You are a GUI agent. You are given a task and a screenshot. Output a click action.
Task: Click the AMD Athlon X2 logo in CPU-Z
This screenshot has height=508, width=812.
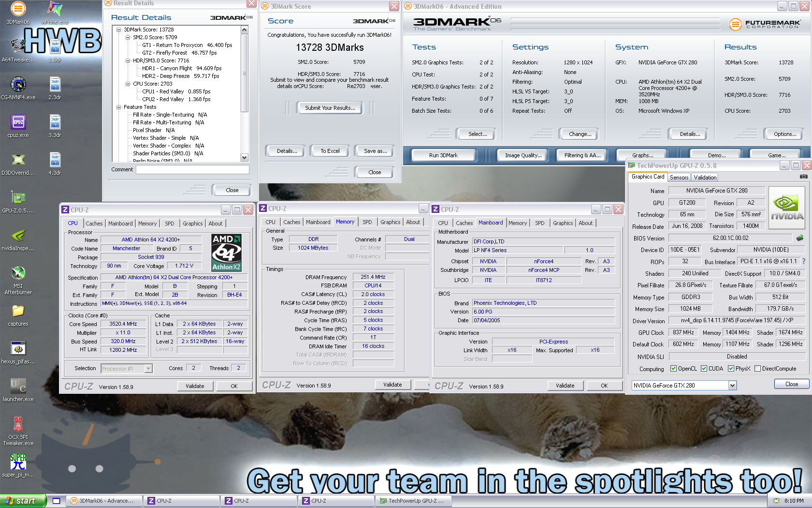(227, 253)
